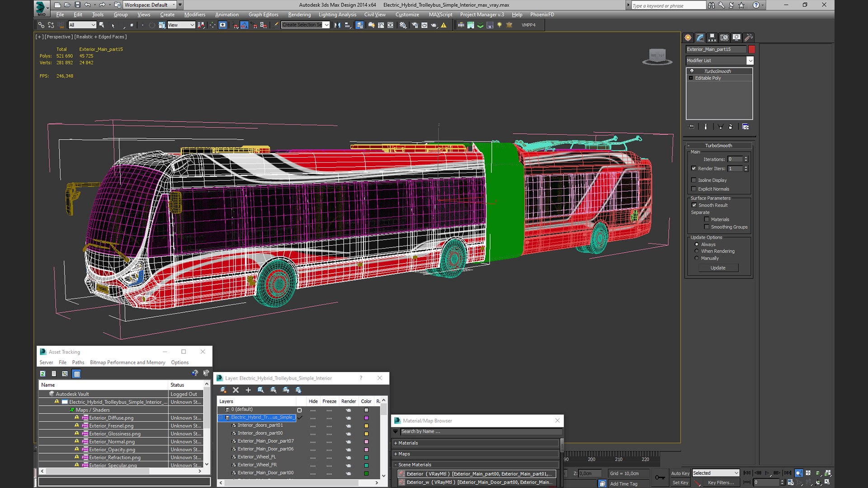Click the Angle Snap toggle icon
This screenshot has width=868, height=488.
(244, 25)
